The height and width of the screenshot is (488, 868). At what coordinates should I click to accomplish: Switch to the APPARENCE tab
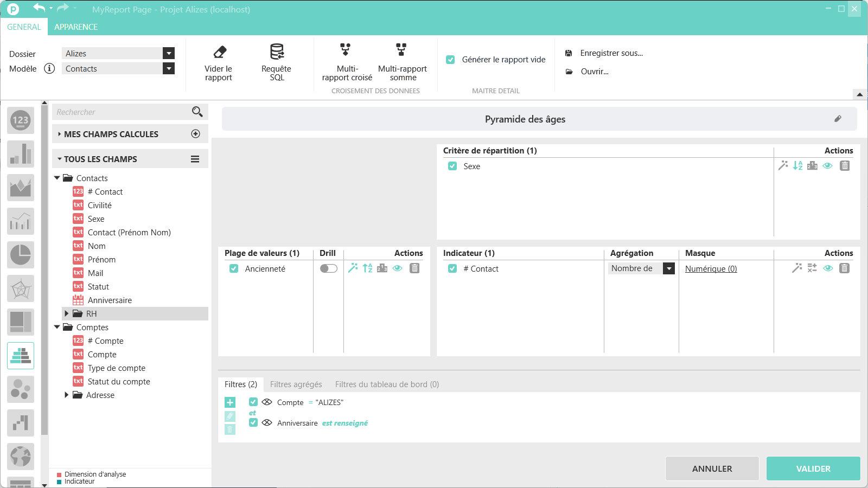coord(76,27)
